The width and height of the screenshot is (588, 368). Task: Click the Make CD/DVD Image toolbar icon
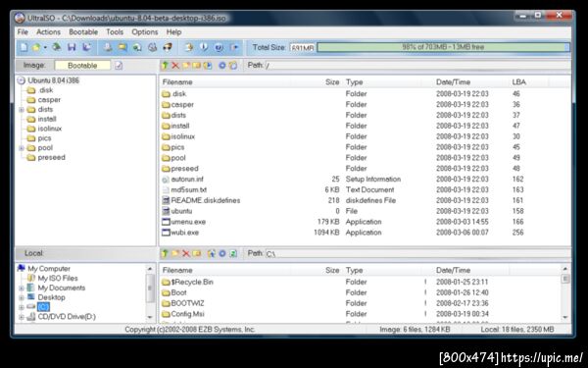(x=108, y=47)
